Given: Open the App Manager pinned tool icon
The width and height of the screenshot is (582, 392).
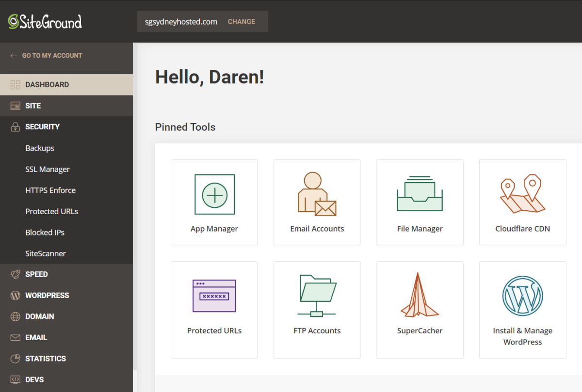Looking at the screenshot, I should point(214,194).
